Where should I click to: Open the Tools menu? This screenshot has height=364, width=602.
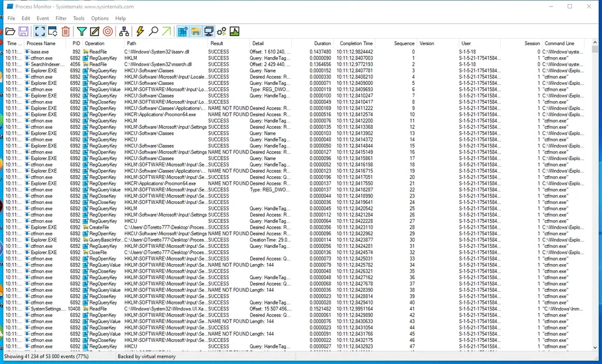(x=78, y=18)
